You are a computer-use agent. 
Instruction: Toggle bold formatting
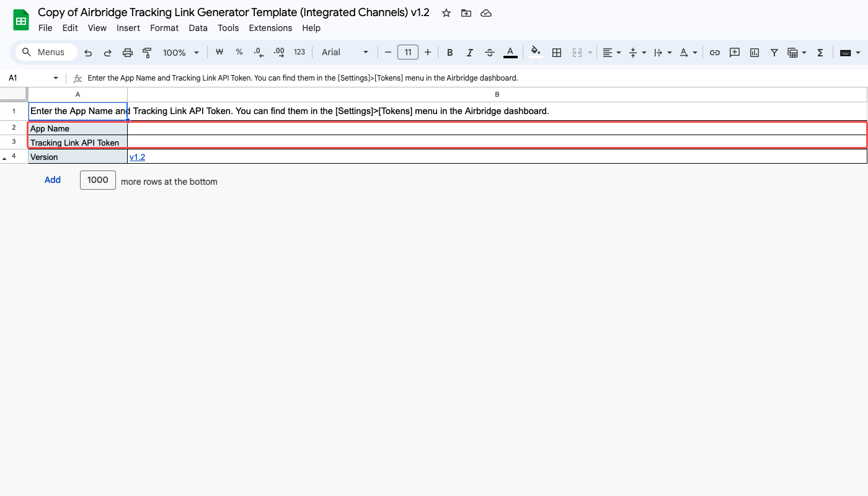pyautogui.click(x=450, y=53)
